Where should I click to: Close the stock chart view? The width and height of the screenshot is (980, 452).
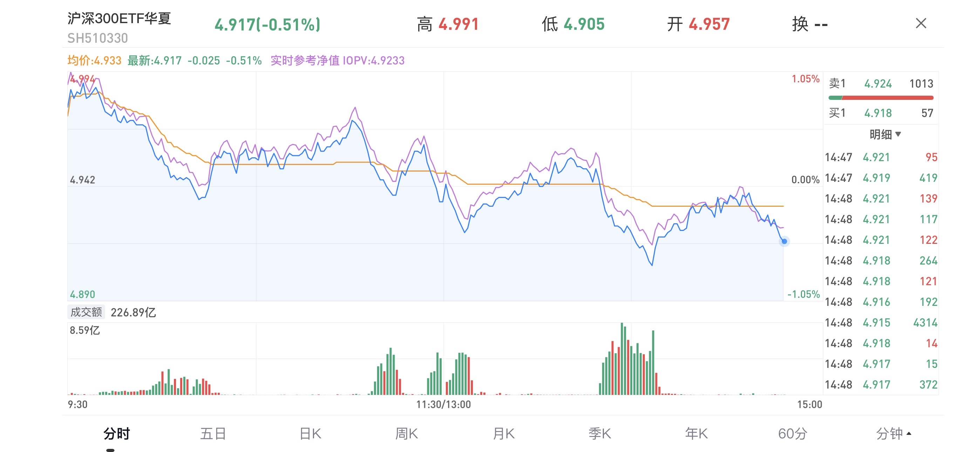(921, 23)
